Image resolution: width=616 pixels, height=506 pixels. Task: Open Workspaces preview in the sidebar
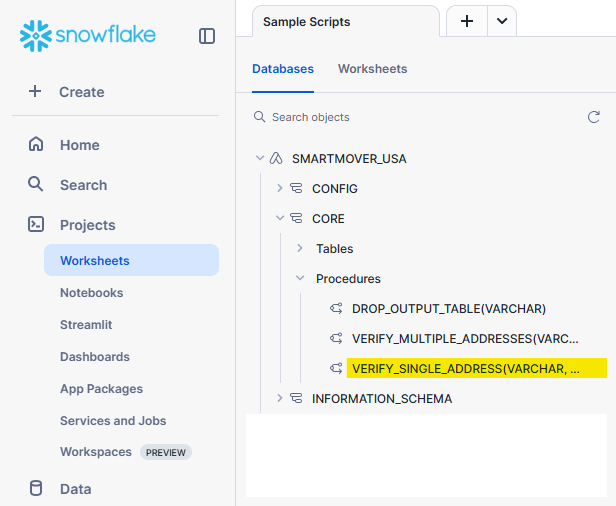pyautogui.click(x=96, y=452)
